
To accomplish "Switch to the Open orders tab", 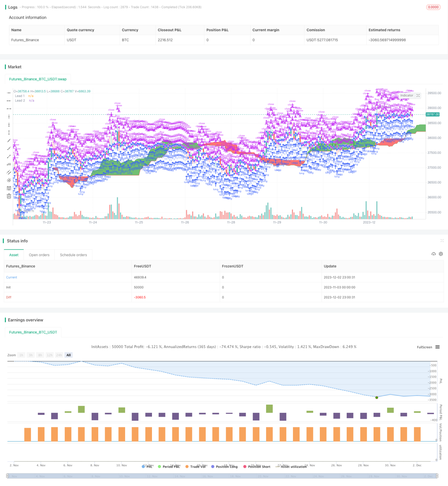I will tap(39, 255).
